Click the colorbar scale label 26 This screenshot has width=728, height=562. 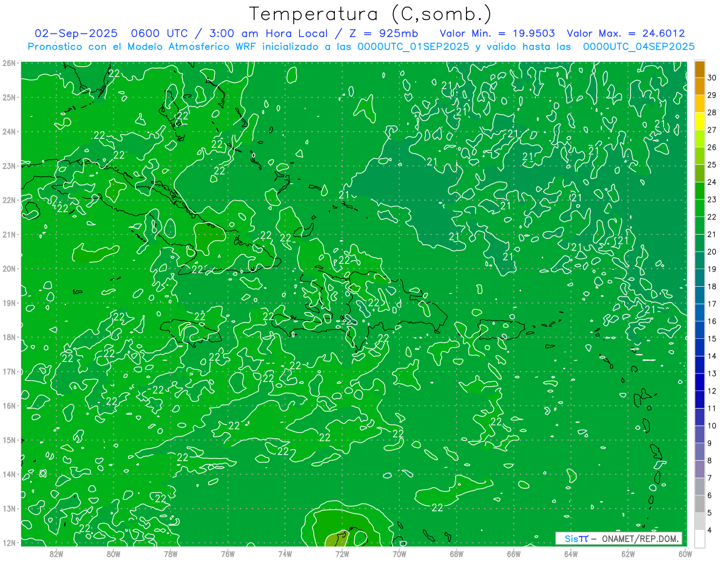point(712,147)
